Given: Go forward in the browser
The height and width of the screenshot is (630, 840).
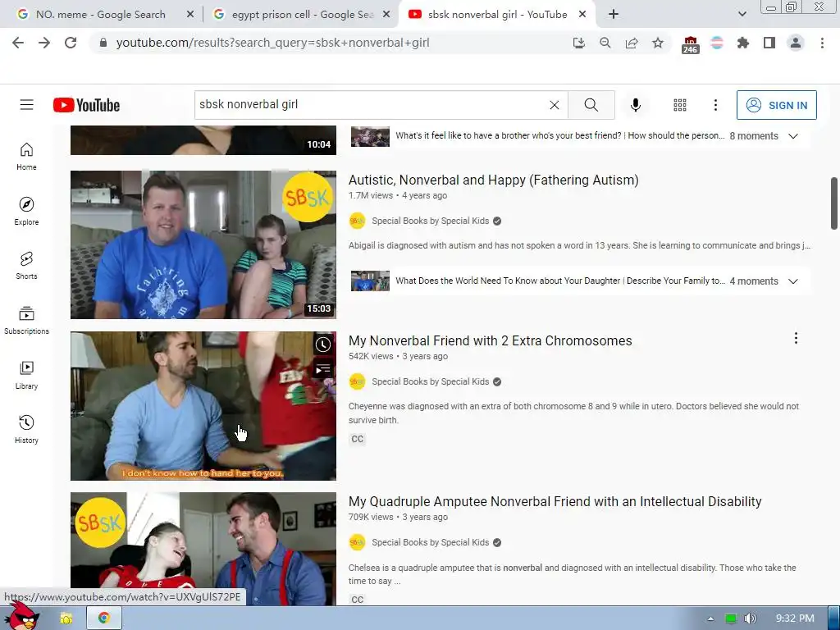Looking at the screenshot, I should point(44,43).
